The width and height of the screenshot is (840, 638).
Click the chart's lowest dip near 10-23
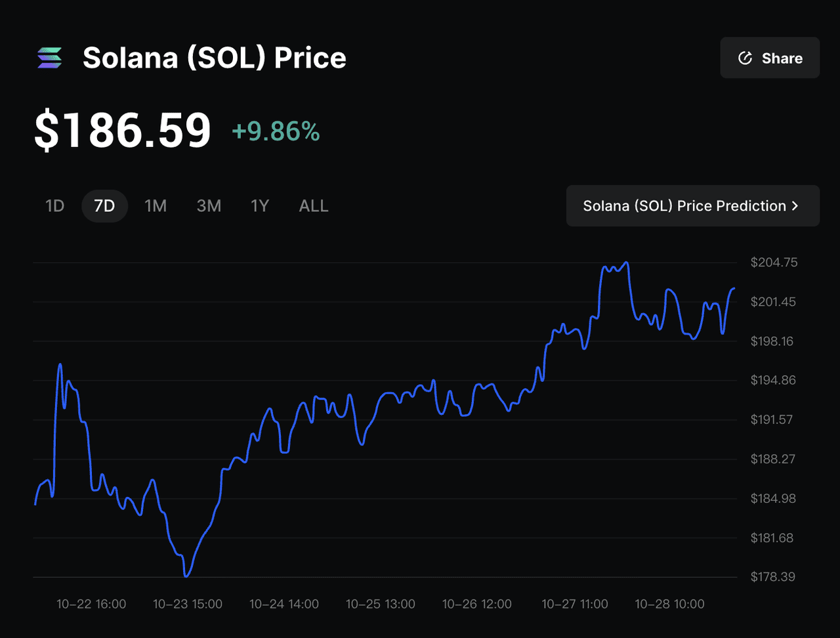(187, 576)
